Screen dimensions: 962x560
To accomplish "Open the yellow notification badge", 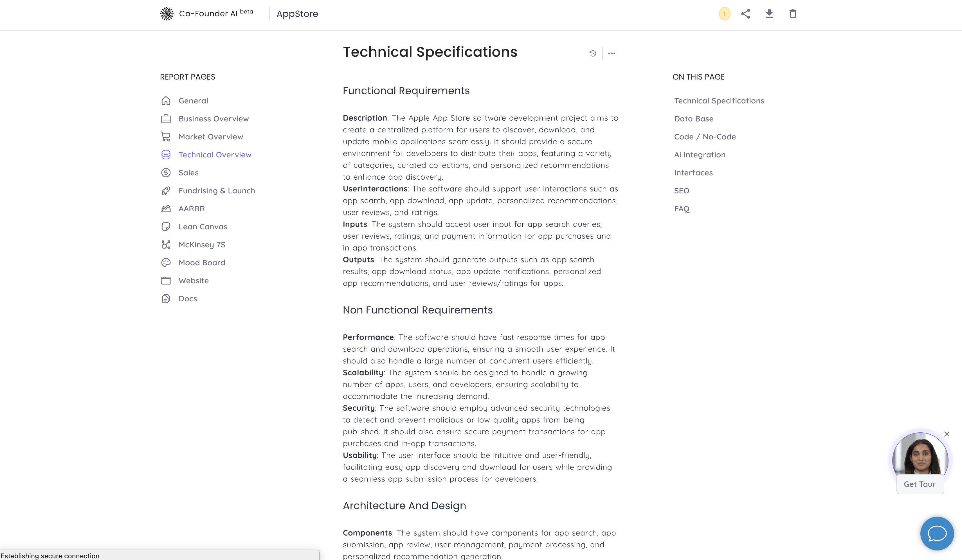I will point(725,14).
